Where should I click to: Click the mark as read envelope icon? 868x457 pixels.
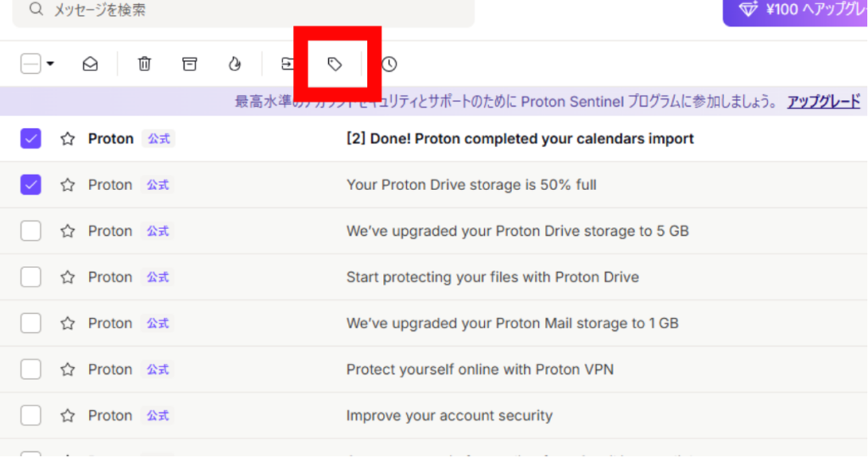tap(90, 64)
